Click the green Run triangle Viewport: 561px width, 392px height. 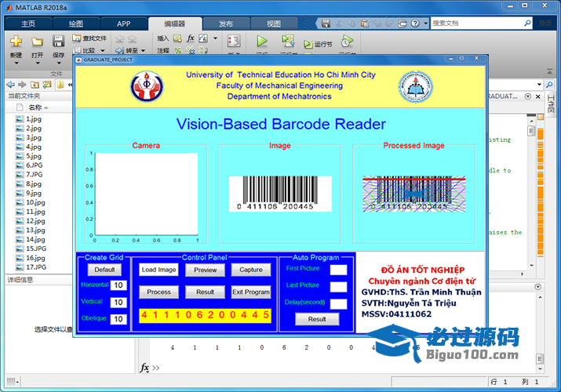(x=262, y=41)
